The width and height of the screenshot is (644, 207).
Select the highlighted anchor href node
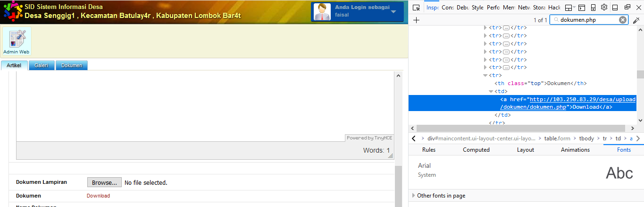[522, 103]
